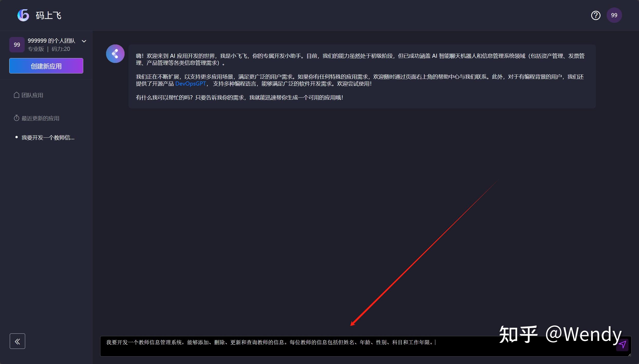Click the 码上飞 logo icon
This screenshot has width=639, height=364.
[23, 15]
